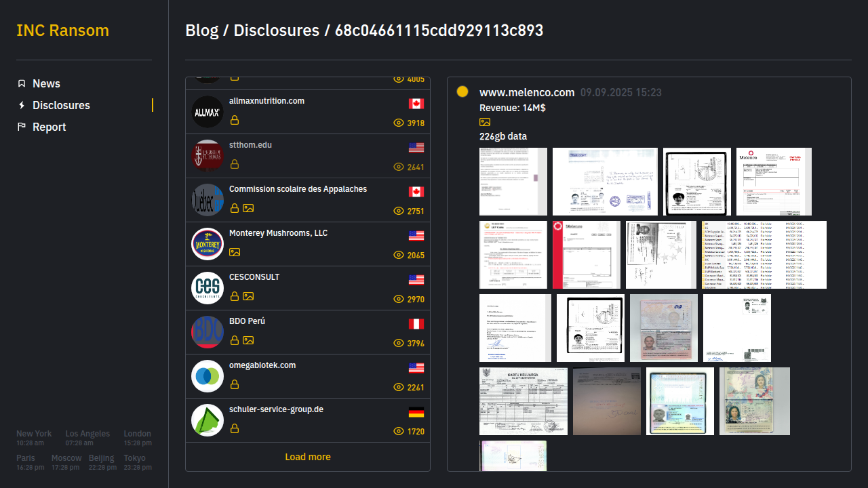Click Canada flag on allmaxnutrition.com row

click(416, 104)
